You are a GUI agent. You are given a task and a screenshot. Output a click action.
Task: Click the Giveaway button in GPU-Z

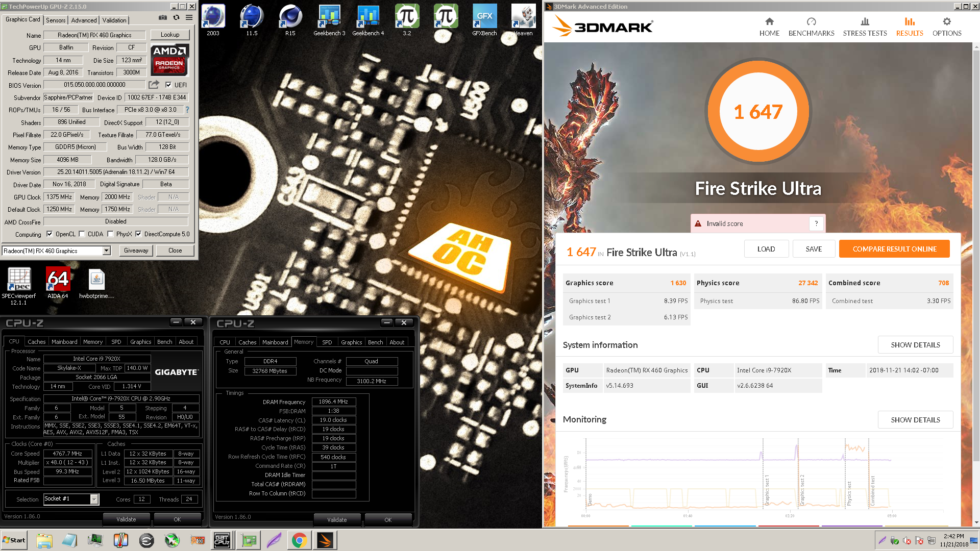click(136, 251)
